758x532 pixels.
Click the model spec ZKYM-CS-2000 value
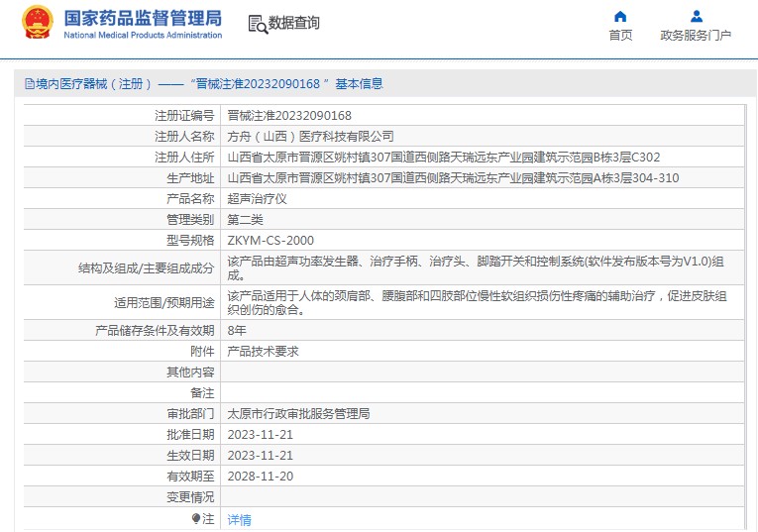point(271,241)
